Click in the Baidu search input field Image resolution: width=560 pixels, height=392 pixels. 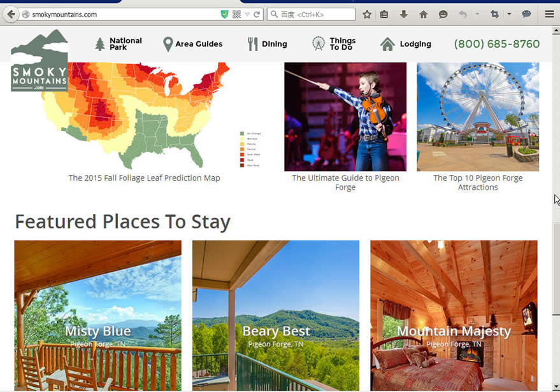[316, 15]
